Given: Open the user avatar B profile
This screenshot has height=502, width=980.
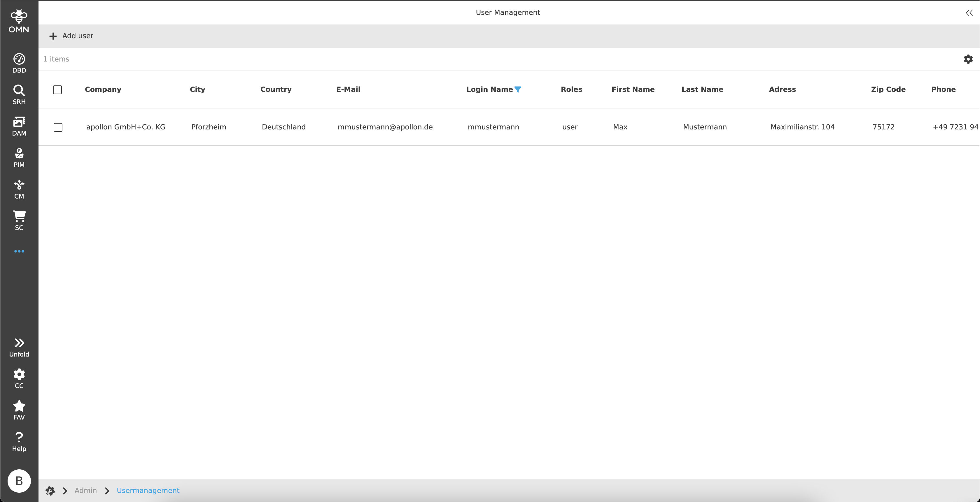Looking at the screenshot, I should click(x=19, y=481).
